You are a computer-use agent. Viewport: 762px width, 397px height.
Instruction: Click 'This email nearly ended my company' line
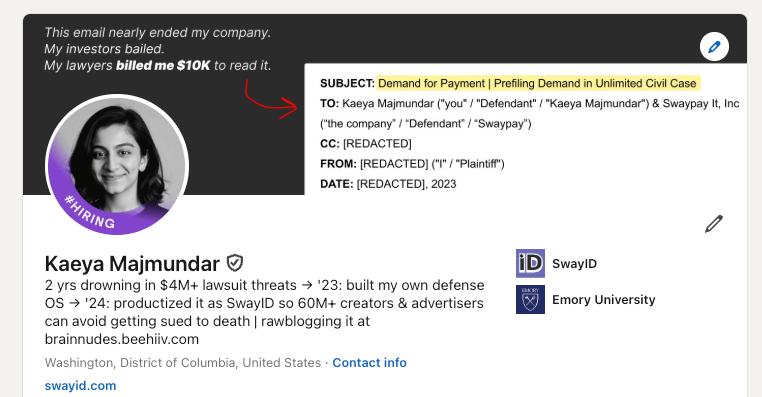(x=157, y=33)
